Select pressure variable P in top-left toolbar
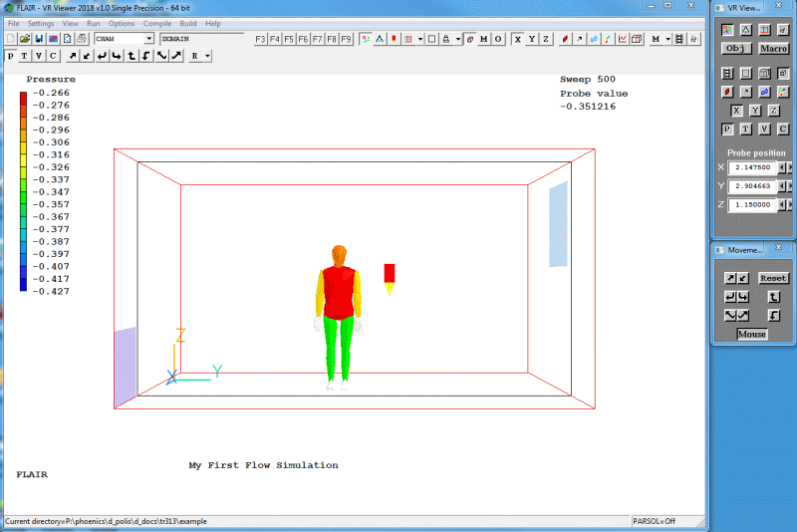The width and height of the screenshot is (797, 532). 10,56
